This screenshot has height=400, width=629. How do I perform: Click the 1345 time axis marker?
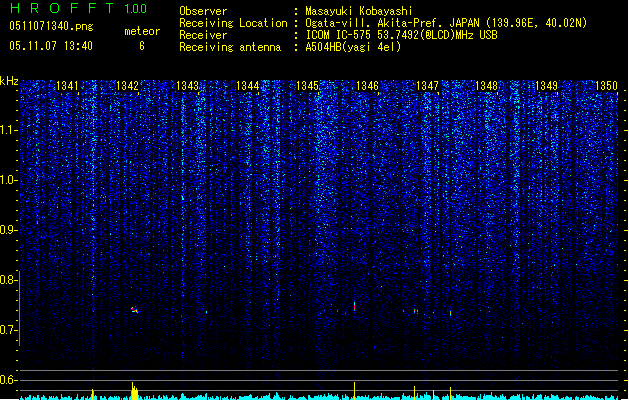tap(307, 86)
